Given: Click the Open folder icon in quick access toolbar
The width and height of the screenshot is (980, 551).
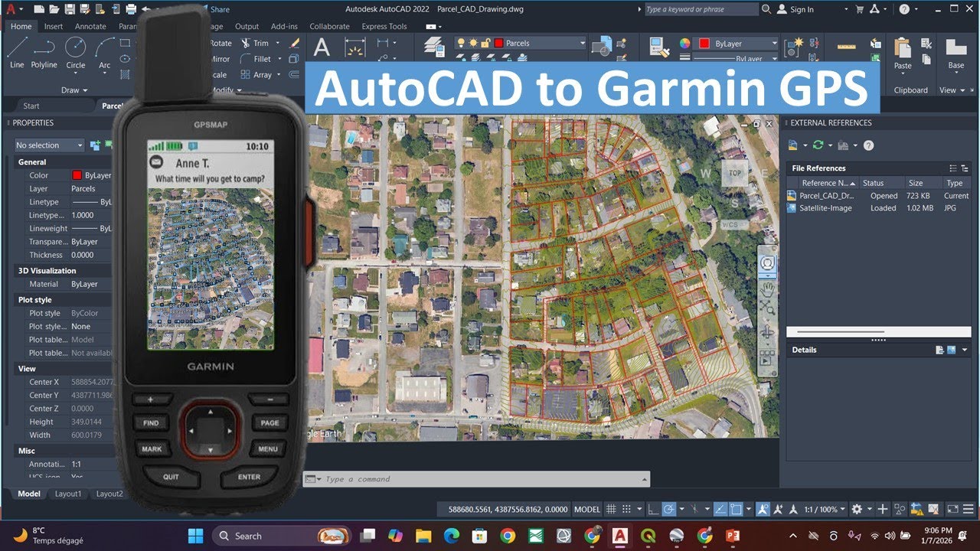Looking at the screenshot, I should [54, 9].
